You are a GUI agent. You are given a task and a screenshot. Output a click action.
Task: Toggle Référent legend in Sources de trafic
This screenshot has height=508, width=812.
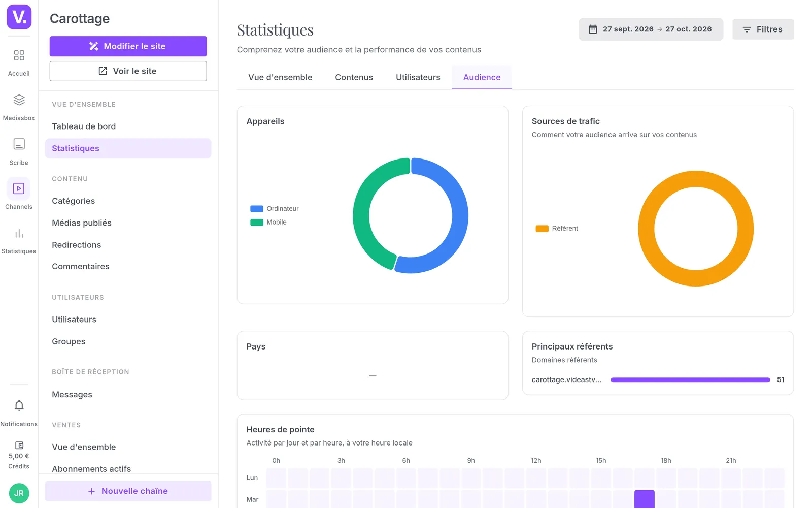click(x=557, y=229)
